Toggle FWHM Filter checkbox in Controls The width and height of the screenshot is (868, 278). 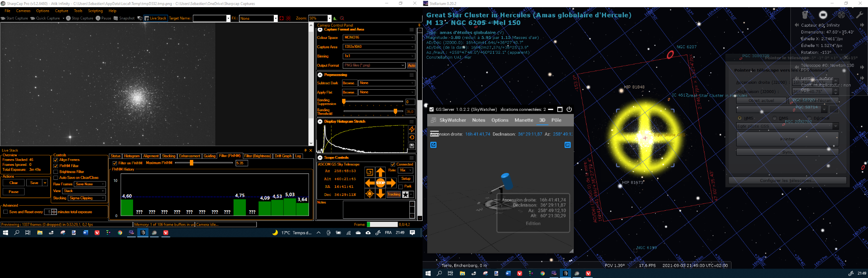pos(56,166)
